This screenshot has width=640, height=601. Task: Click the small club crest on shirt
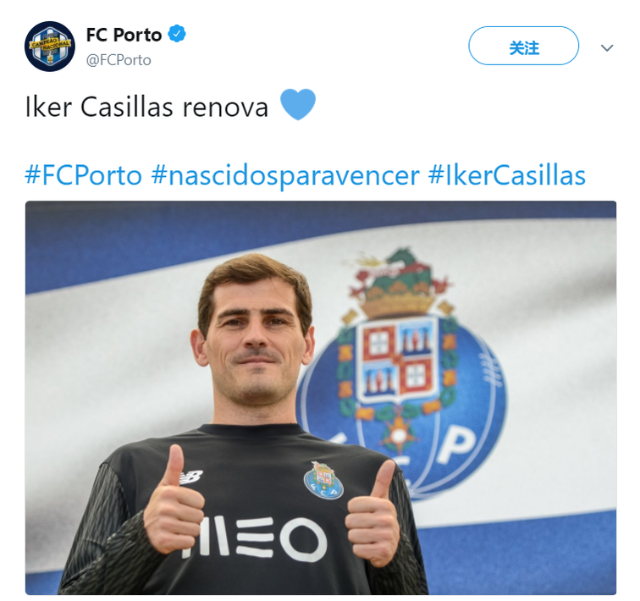click(323, 481)
